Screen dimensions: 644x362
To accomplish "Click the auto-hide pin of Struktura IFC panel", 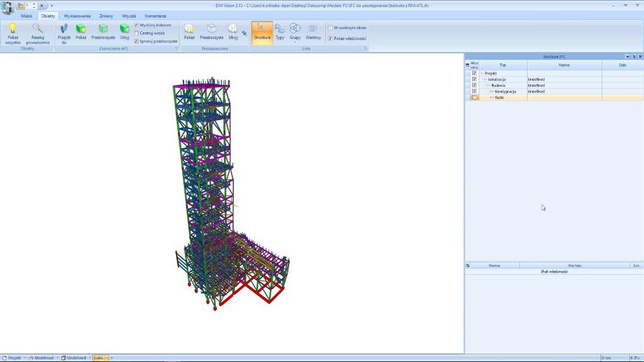I will click(634, 57).
